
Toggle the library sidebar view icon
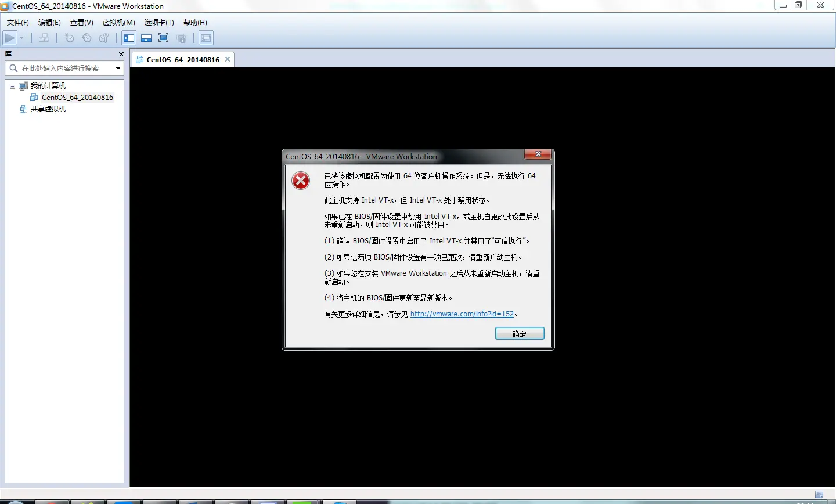129,38
